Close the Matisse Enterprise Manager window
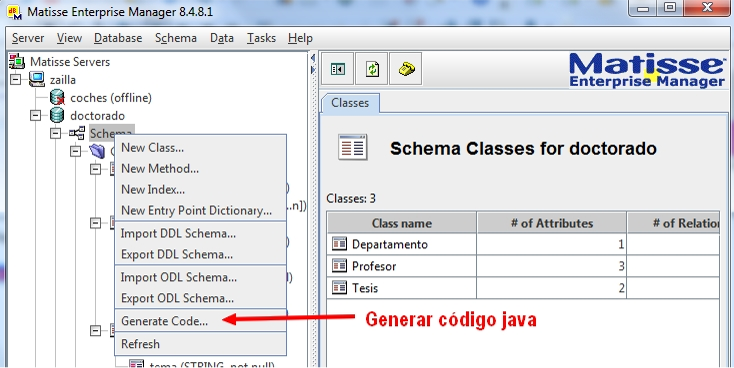Viewport: 734px width, 368px height. [x=707, y=8]
